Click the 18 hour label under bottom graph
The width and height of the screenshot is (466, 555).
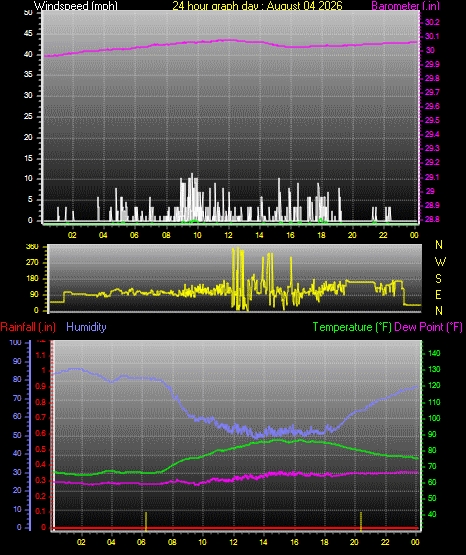pyautogui.click(x=324, y=542)
